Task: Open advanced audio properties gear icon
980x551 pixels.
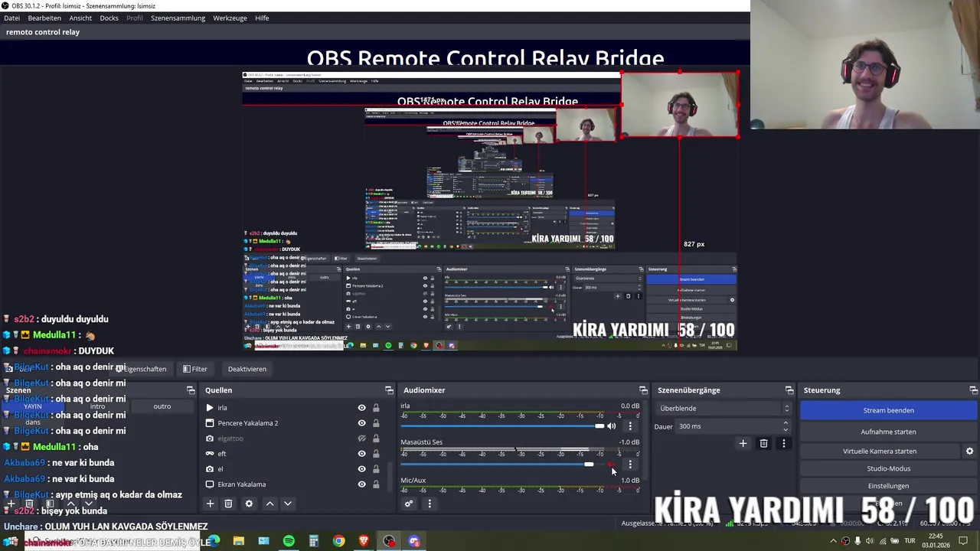Action: (409, 504)
